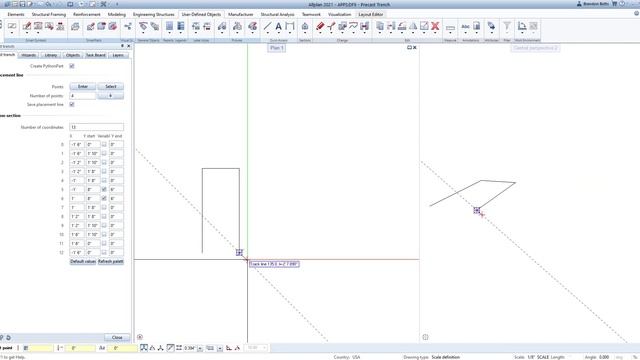Image resolution: width=640 pixels, height=360 pixels.
Task: Click the polyline icon in Change group
Action: (353, 26)
